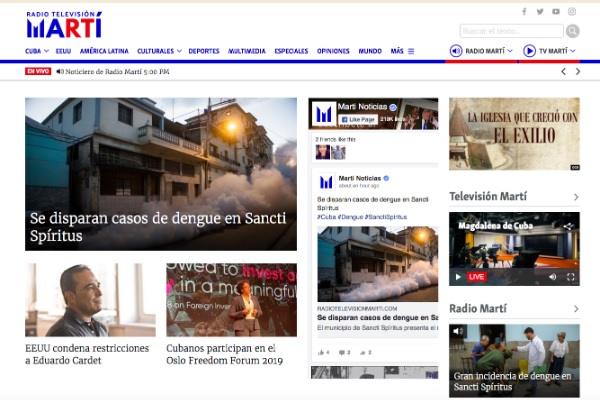Viewport: 600px width, 400px height.
Task: Click the #Cuba hashtag in Facebook post
Action: [326, 217]
